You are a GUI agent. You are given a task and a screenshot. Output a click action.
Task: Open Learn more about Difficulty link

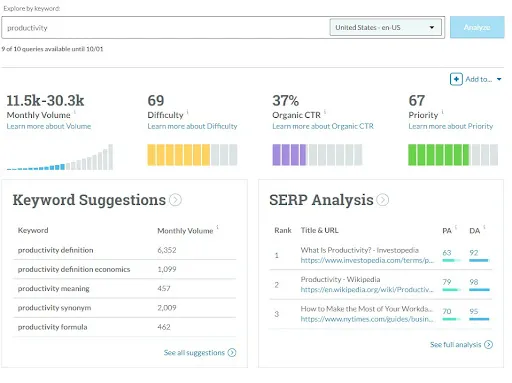click(192, 126)
